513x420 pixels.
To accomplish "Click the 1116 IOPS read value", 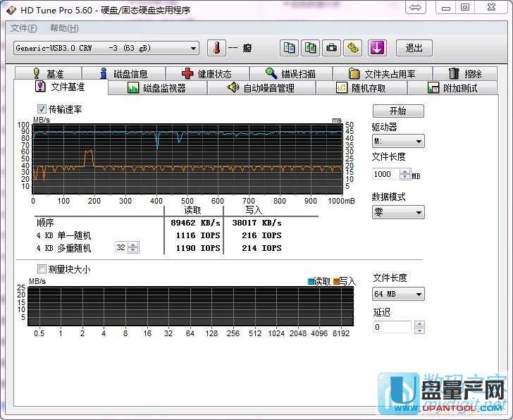I will click(x=198, y=235).
